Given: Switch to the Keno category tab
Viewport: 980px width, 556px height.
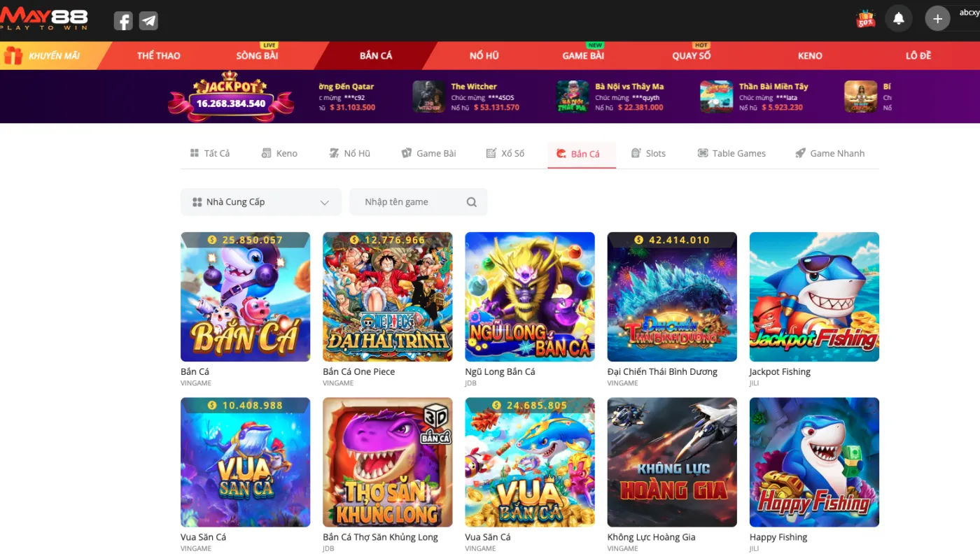Looking at the screenshot, I should click(x=279, y=153).
